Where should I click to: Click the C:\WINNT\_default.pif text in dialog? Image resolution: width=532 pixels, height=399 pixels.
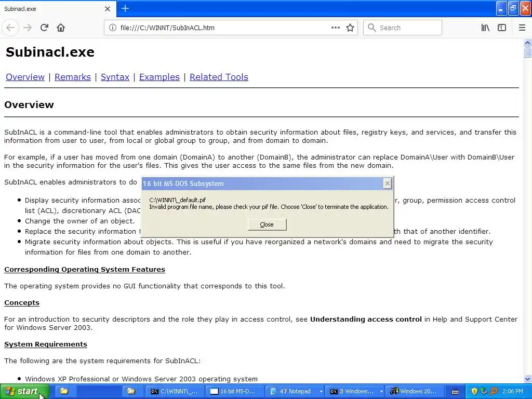point(178,200)
